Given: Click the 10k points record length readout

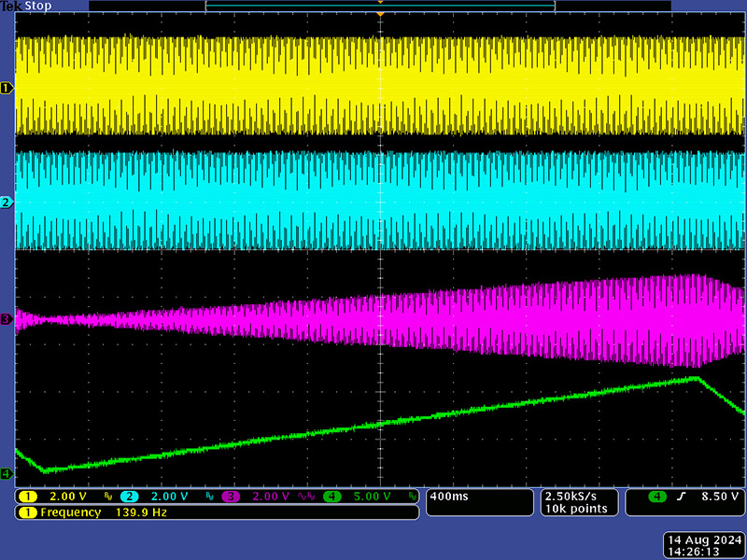Looking at the screenshot, I should 576,509.
